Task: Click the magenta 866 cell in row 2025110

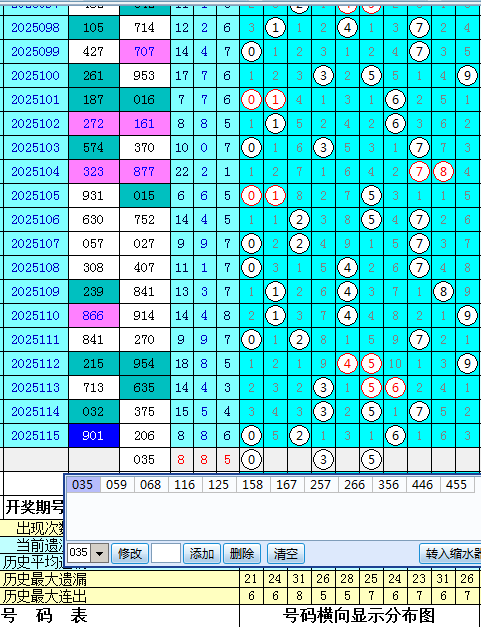Action: point(94,315)
